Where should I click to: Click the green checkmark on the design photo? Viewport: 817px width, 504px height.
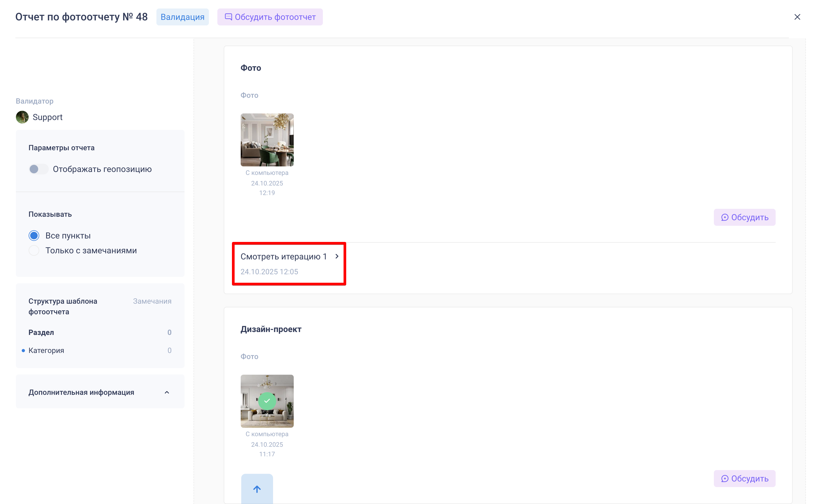[x=267, y=401]
